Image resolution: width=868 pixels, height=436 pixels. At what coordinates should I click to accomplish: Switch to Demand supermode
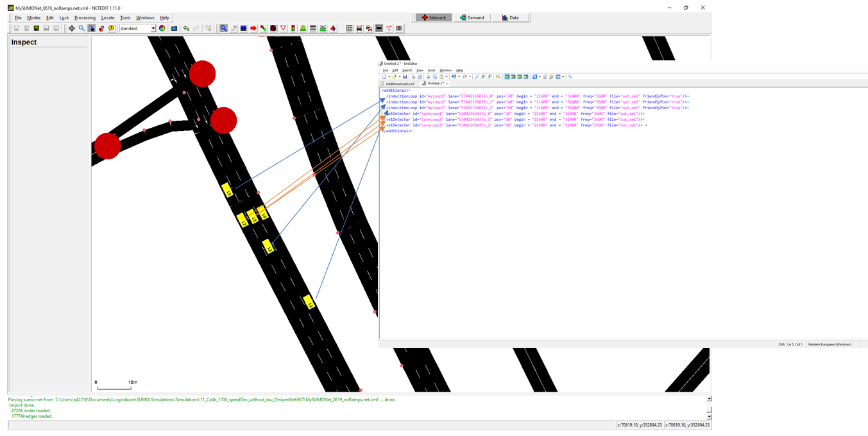coord(472,17)
